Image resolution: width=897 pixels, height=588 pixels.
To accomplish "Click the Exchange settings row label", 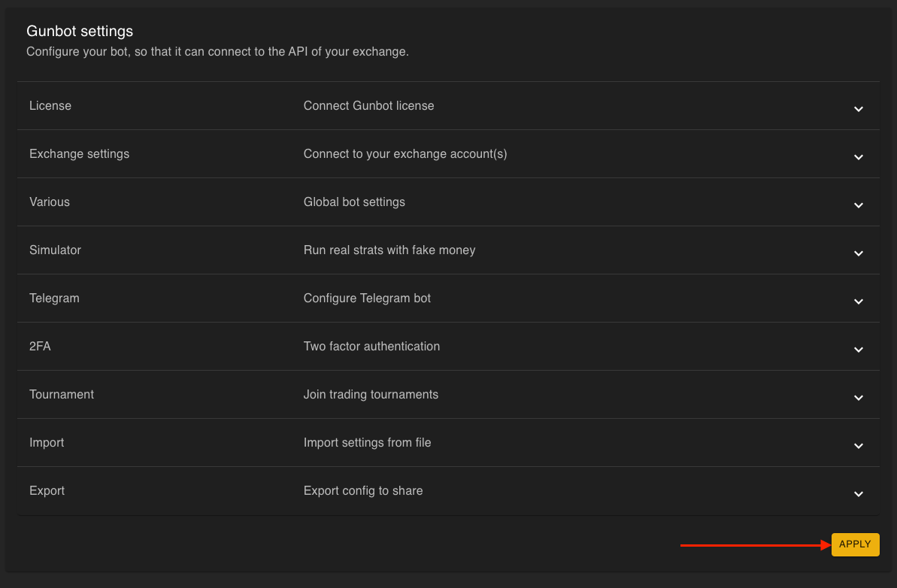I will tap(79, 154).
